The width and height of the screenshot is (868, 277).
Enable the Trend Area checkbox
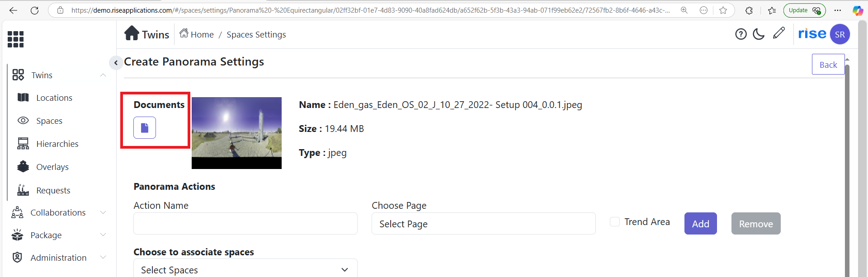point(615,221)
